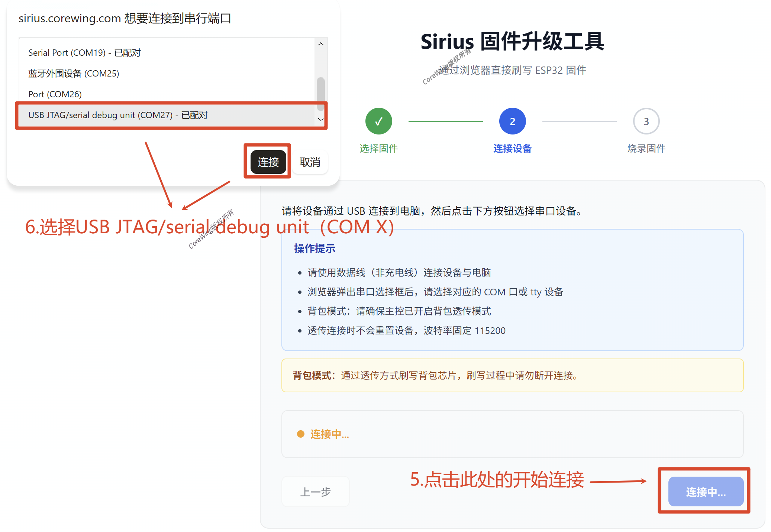The width and height of the screenshot is (771, 532).
Task: Select Serial Port (COM19) in the port list
Action: coord(167,53)
